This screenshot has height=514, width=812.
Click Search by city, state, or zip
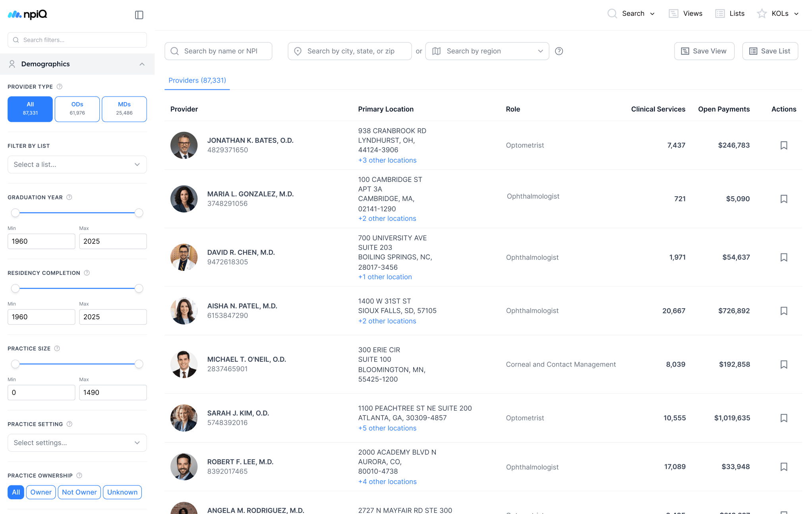(350, 51)
